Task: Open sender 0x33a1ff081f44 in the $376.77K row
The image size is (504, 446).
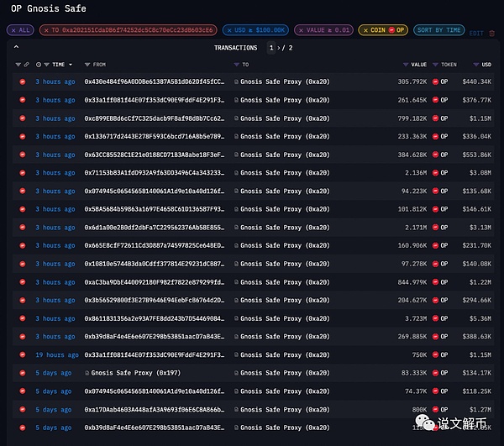Action: [x=155, y=100]
